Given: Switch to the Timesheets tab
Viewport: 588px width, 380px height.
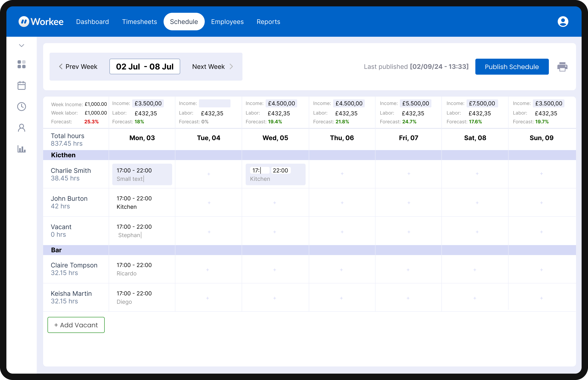Looking at the screenshot, I should point(140,22).
